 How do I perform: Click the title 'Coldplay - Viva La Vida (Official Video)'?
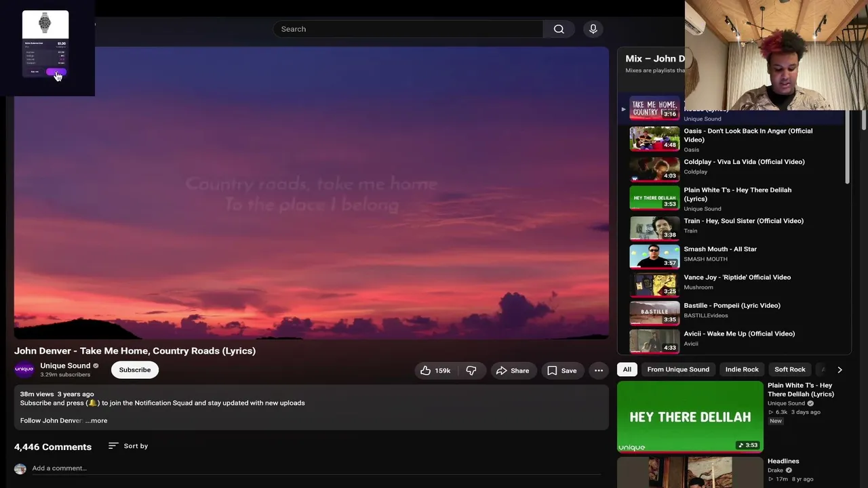[x=744, y=162]
